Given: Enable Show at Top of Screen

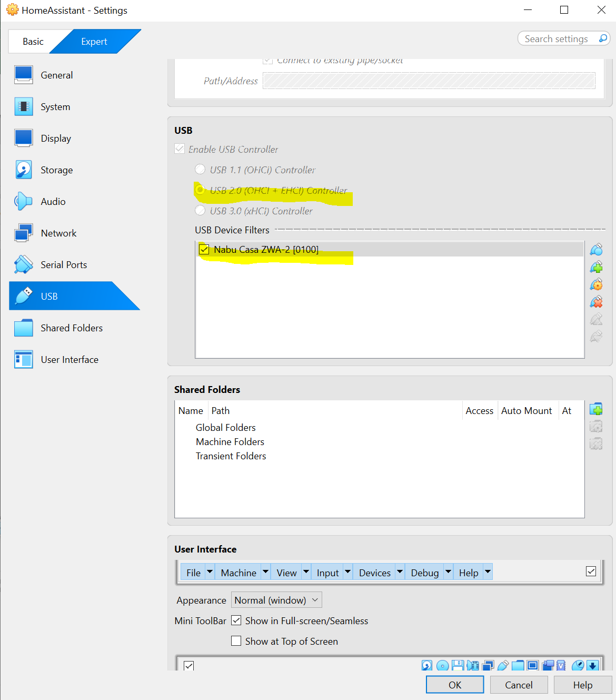Looking at the screenshot, I should [x=236, y=641].
